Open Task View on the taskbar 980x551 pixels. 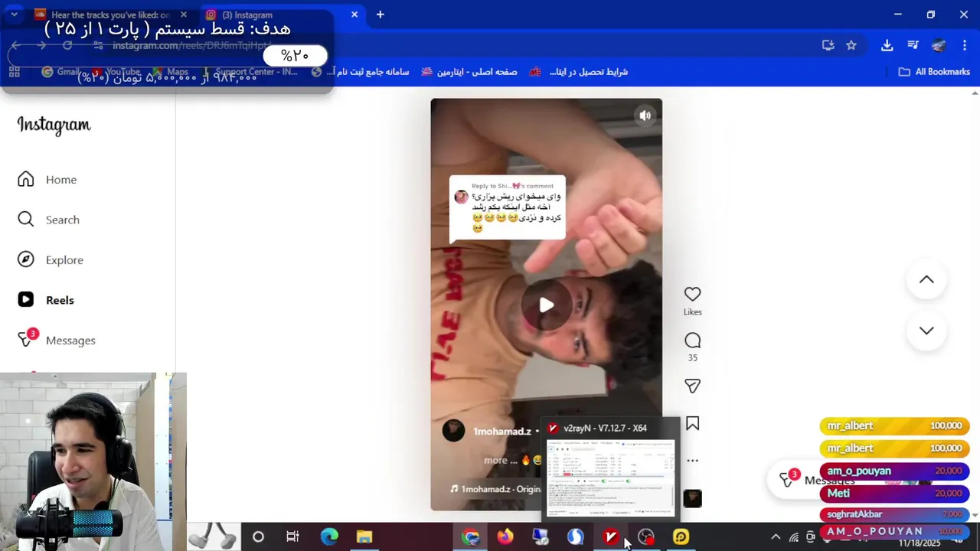point(292,536)
